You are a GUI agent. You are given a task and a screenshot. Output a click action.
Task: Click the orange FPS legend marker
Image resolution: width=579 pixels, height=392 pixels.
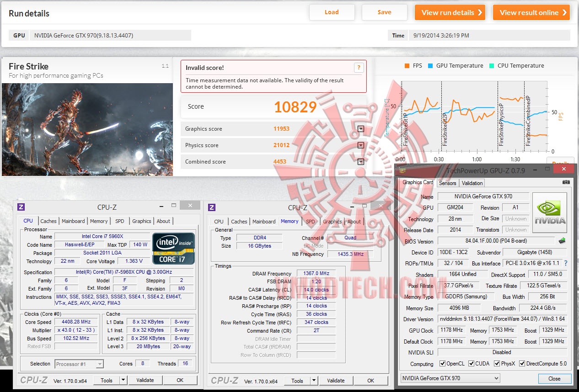(x=407, y=66)
